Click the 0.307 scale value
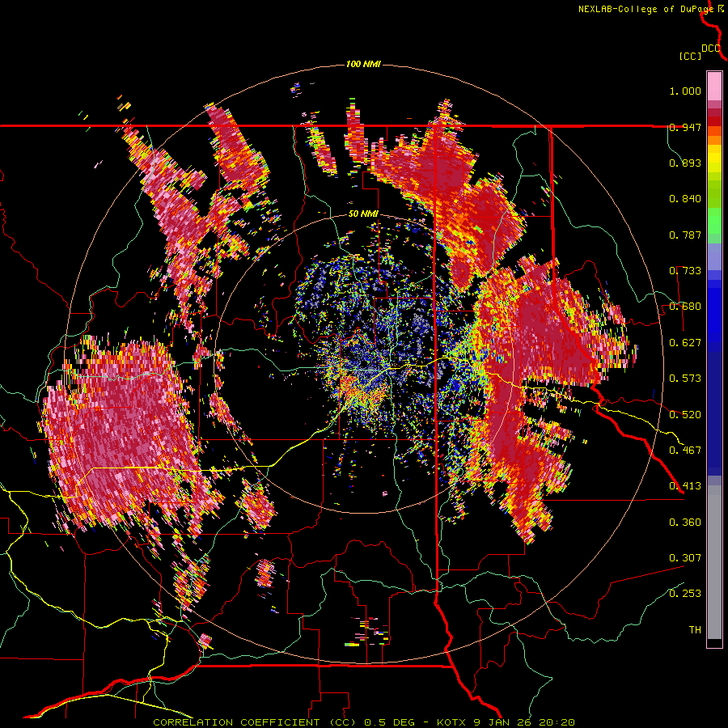 (685, 558)
